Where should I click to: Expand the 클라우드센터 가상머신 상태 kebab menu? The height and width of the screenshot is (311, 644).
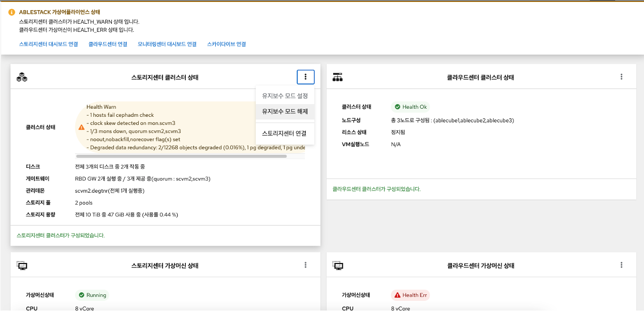(x=621, y=265)
